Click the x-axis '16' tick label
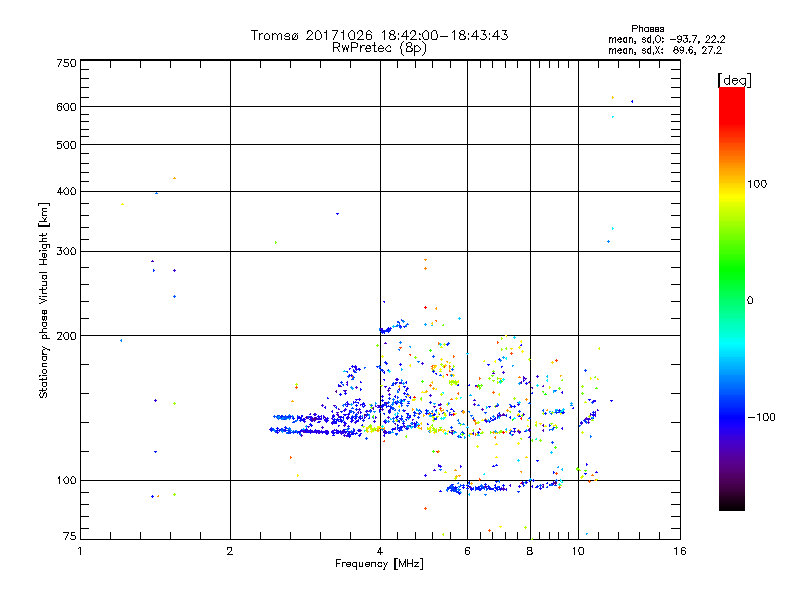Viewport: 800px width, 600px height. [x=680, y=551]
